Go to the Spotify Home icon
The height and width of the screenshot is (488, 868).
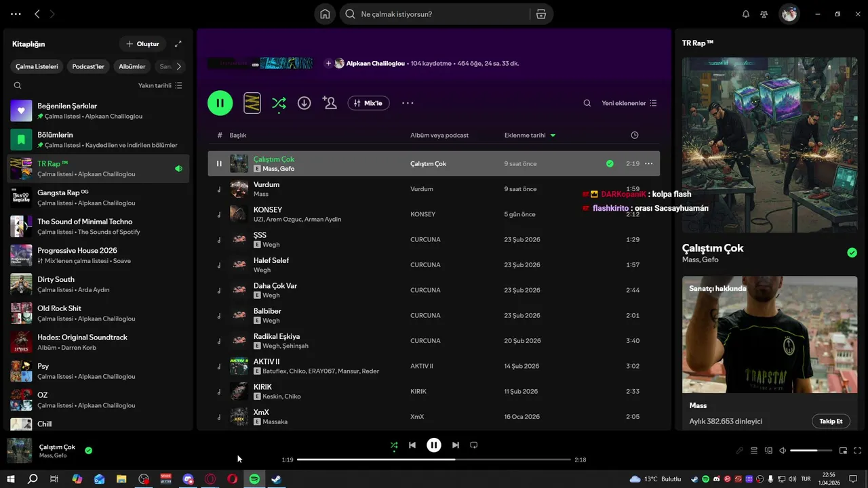[325, 14]
